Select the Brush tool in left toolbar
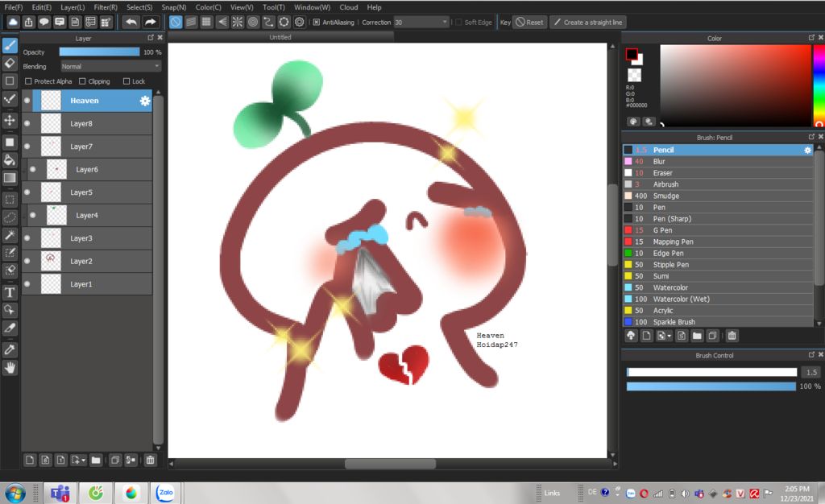 pyautogui.click(x=10, y=45)
